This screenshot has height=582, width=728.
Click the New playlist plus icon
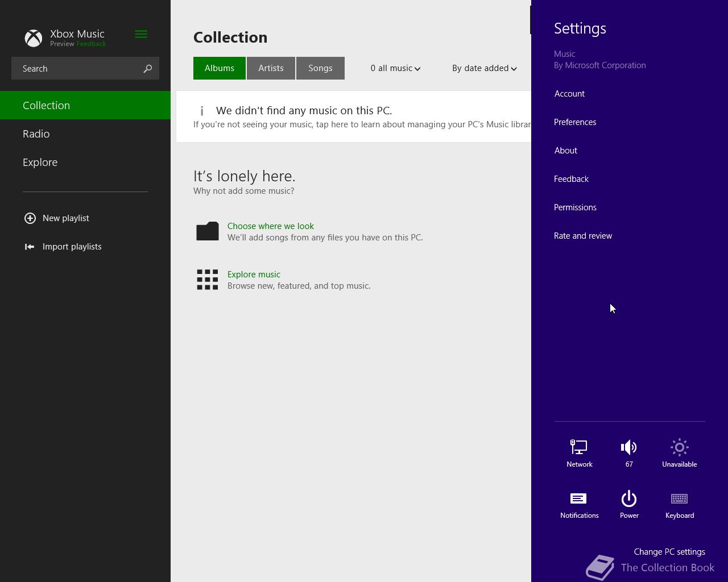[x=30, y=218]
